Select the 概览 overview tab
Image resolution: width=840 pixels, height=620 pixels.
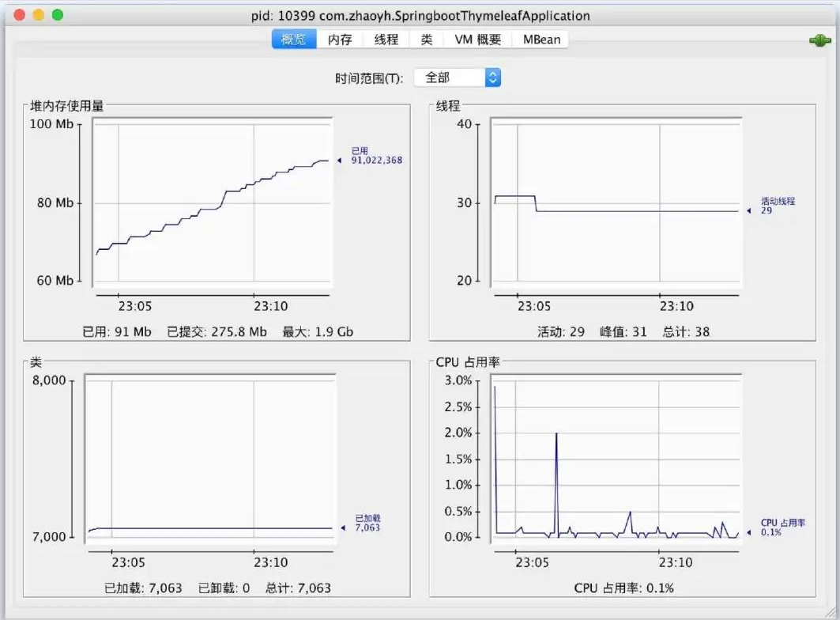294,40
